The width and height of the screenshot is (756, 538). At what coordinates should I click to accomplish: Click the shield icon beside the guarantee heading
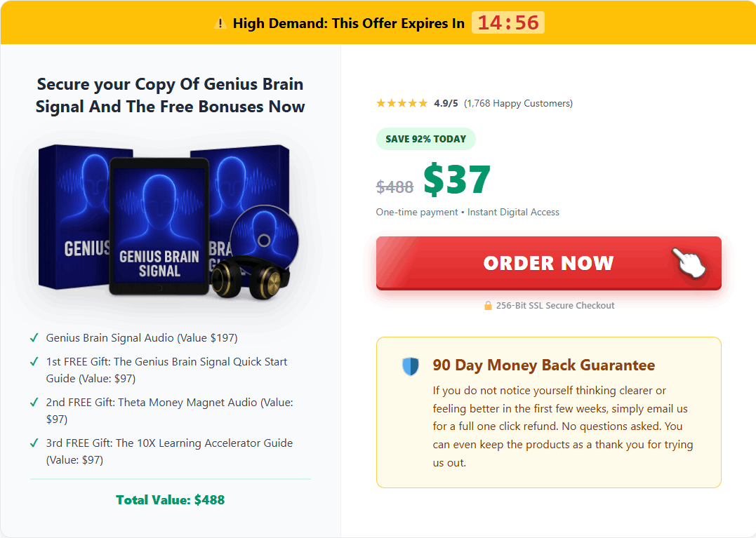[x=410, y=365]
